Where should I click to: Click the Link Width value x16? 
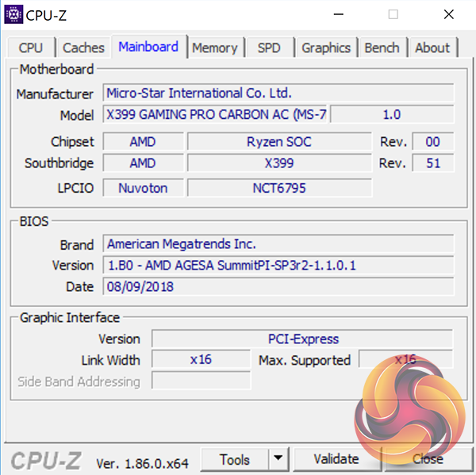point(201,360)
